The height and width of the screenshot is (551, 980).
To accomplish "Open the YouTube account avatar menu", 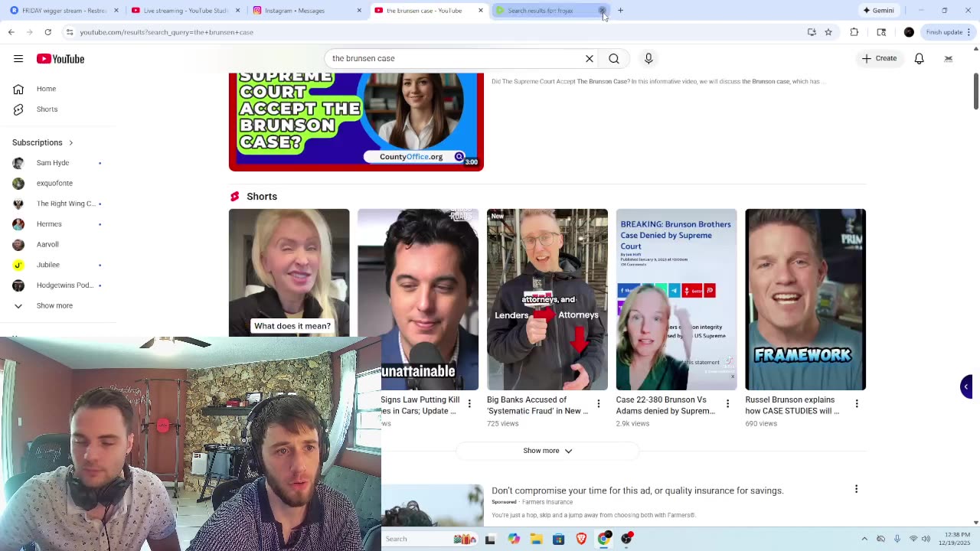I will click(x=948, y=58).
